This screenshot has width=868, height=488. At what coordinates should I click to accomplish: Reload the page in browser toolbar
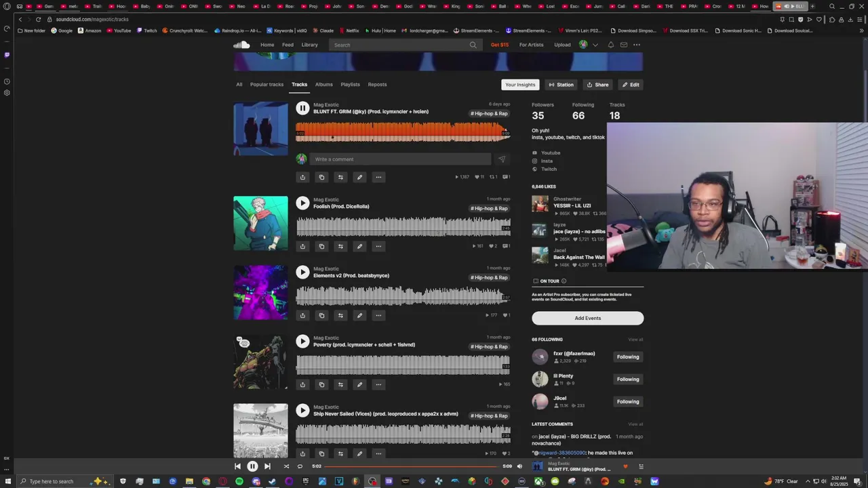pos(39,20)
